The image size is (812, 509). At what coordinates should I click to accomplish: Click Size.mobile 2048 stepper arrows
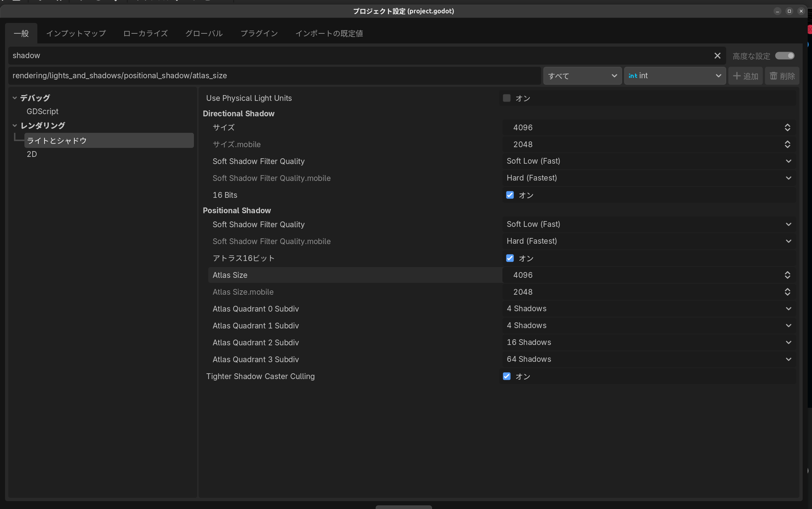787,144
